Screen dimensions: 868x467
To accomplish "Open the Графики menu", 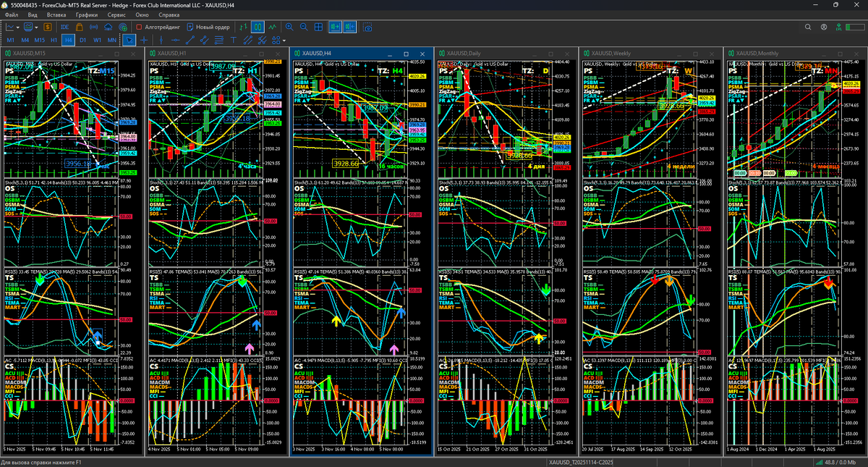I will point(87,14).
